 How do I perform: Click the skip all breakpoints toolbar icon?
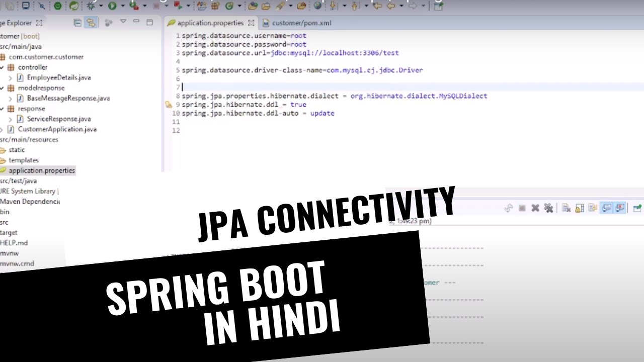(42, 6)
